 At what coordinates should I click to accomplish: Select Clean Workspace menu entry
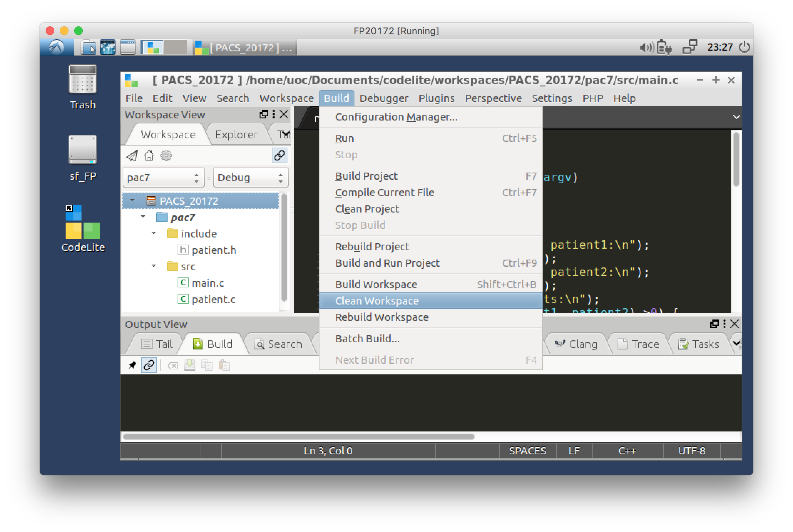[x=377, y=301]
